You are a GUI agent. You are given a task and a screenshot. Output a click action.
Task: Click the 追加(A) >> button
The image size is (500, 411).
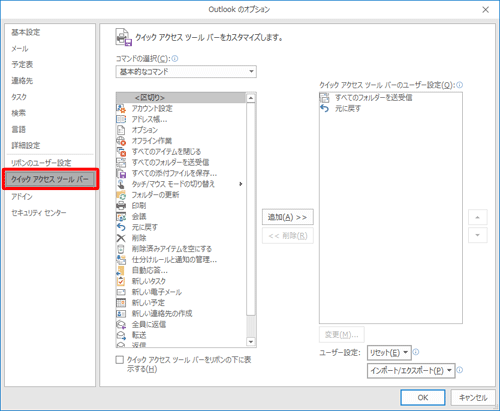[288, 217]
